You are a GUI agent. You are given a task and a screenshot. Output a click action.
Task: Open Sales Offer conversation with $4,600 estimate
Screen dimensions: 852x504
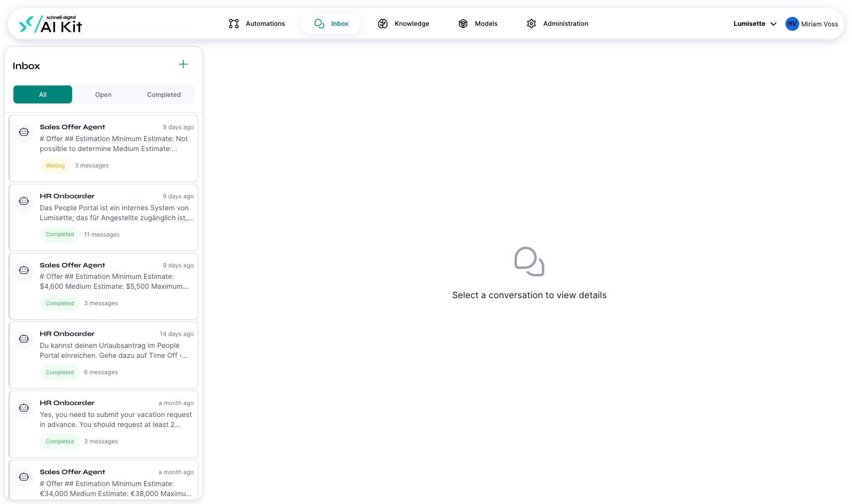[103, 286]
